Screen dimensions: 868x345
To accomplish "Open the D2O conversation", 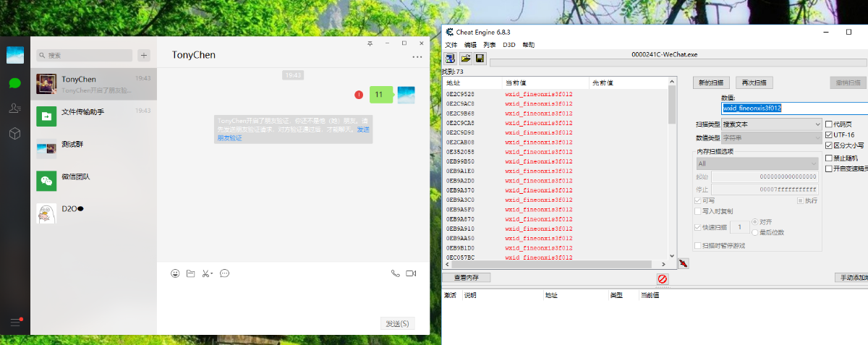I will tap(93, 212).
